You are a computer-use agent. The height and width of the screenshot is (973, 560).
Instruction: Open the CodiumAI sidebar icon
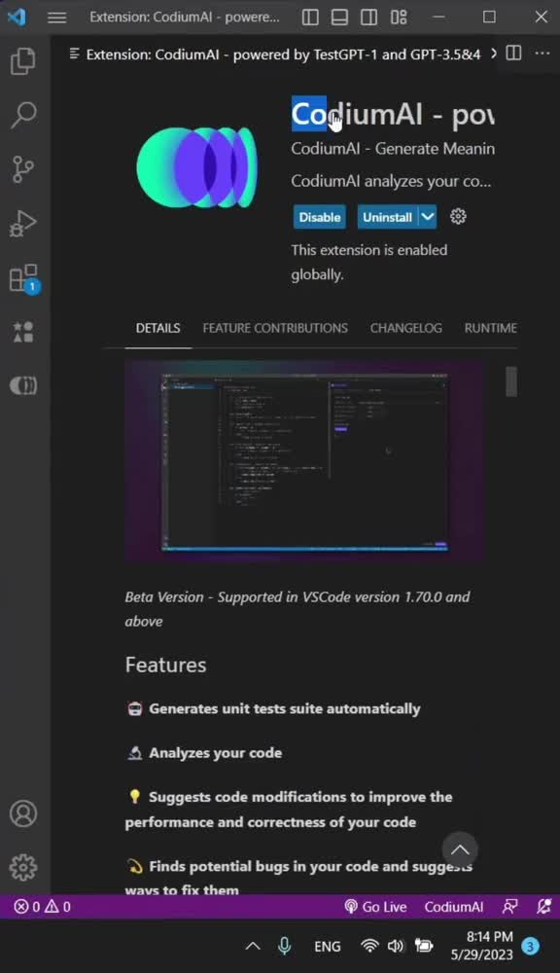23,385
